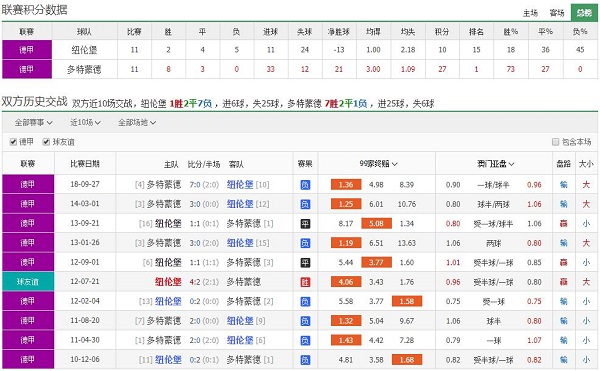The image size is (600, 371).
Task: Click the 受一球 handicap in 12-02-04 row
Action: [x=493, y=301]
